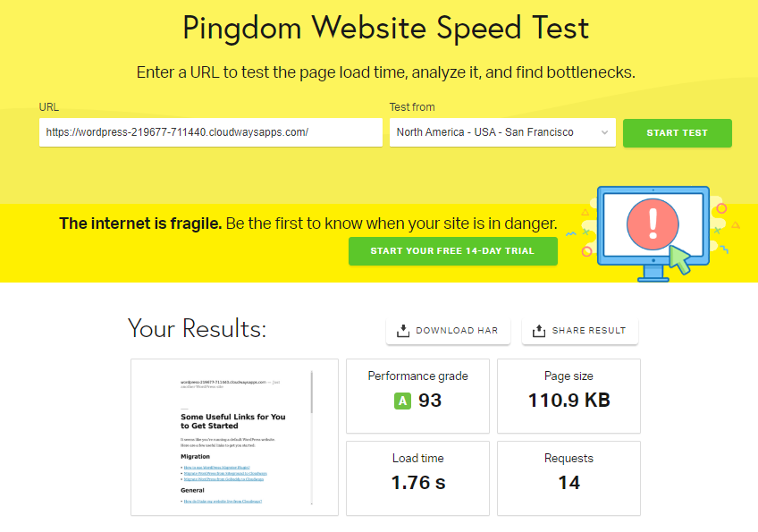Viewport: 758px width, 532px height.
Task: Click the START TEST button
Action: tap(677, 133)
